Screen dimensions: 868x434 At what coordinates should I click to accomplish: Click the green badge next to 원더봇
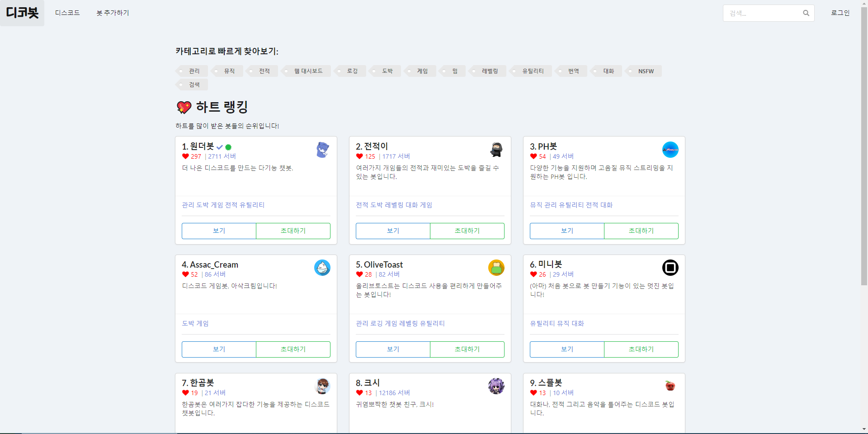pos(228,147)
